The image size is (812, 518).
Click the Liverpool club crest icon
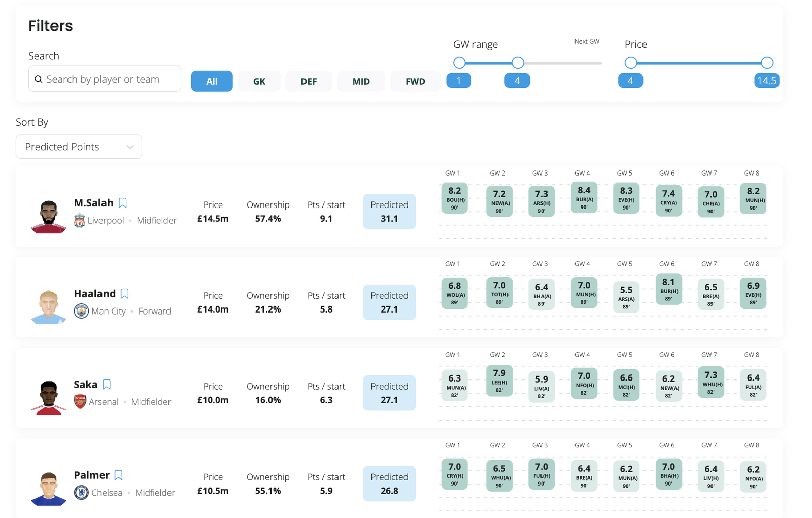80,221
